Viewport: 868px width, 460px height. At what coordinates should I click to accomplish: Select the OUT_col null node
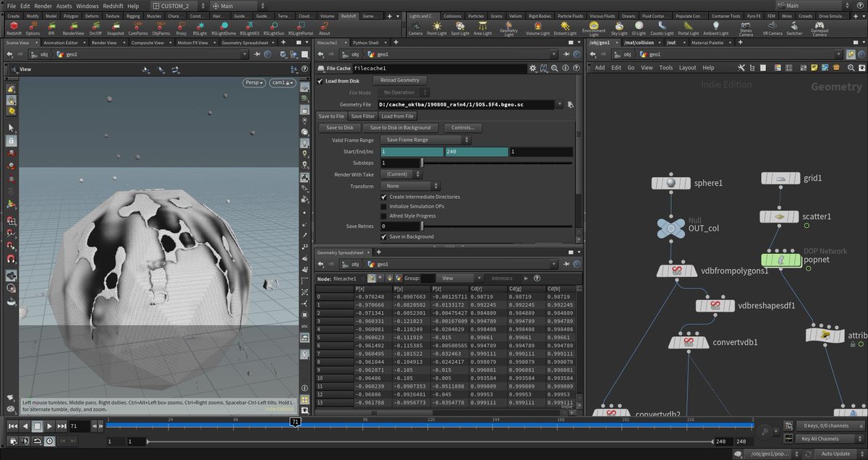[x=671, y=229]
